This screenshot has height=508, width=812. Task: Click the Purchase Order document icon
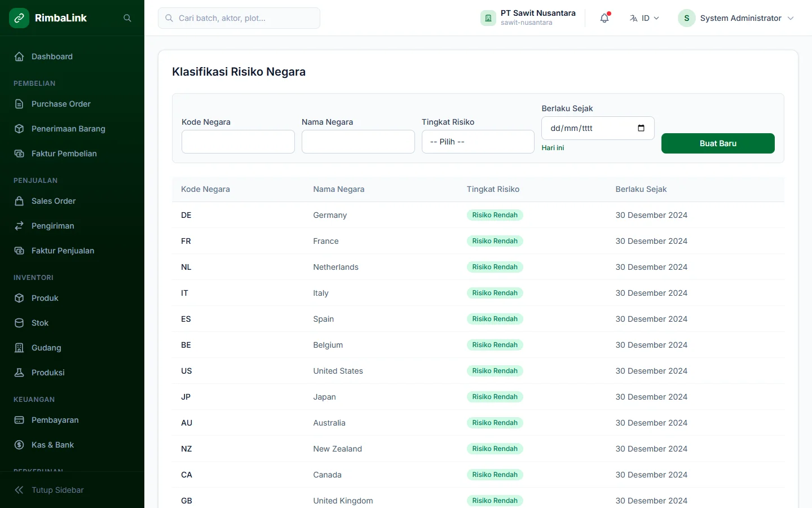[19, 104]
